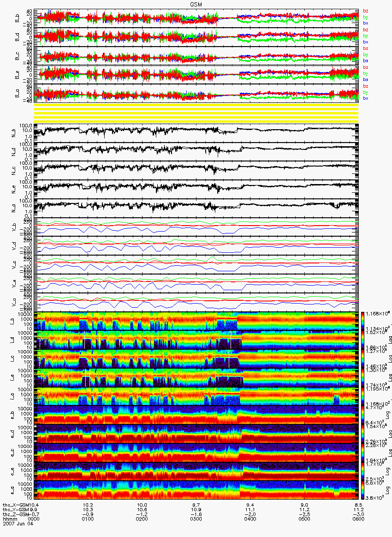Click the X-GSM value 10.2 above 0100
The image size is (392, 537).
[88, 505]
